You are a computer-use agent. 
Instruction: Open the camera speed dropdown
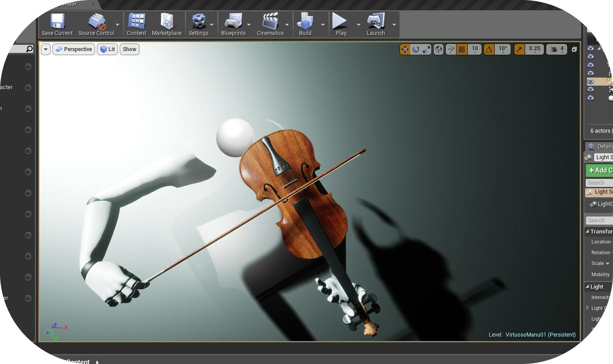click(556, 49)
